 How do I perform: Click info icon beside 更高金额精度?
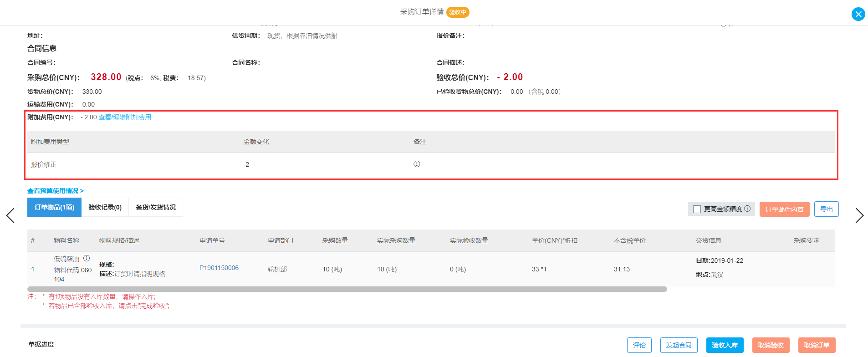click(747, 209)
